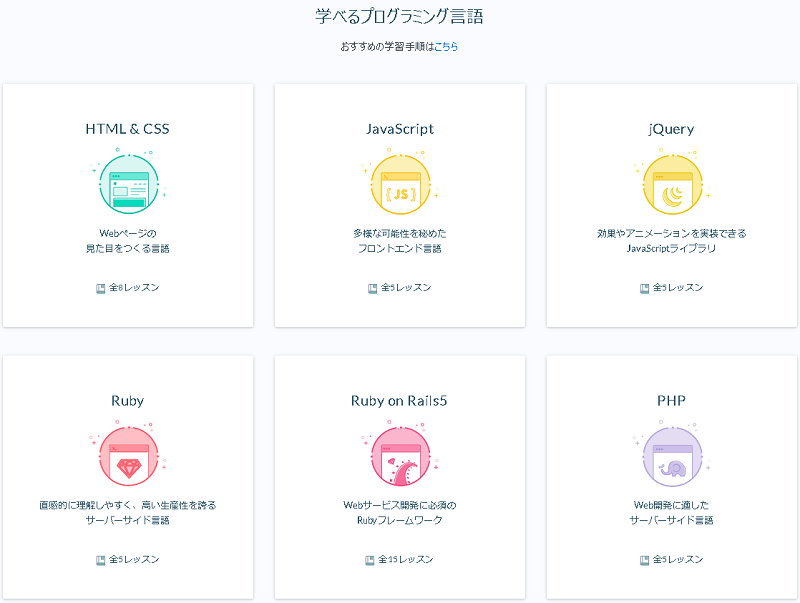Click the 全5レッスン text in jQuery card
This screenshot has width=800, height=603.
[x=678, y=288]
